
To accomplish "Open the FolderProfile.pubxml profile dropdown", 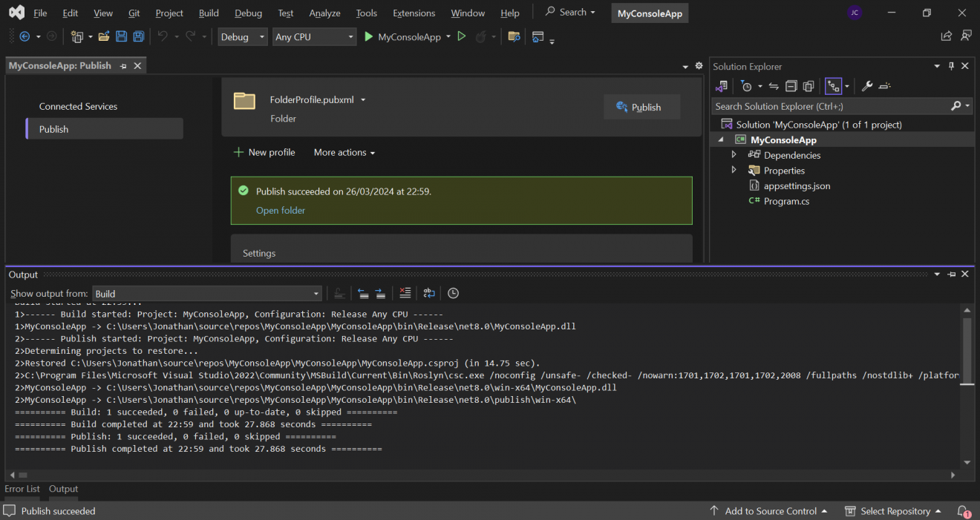I will 363,99.
